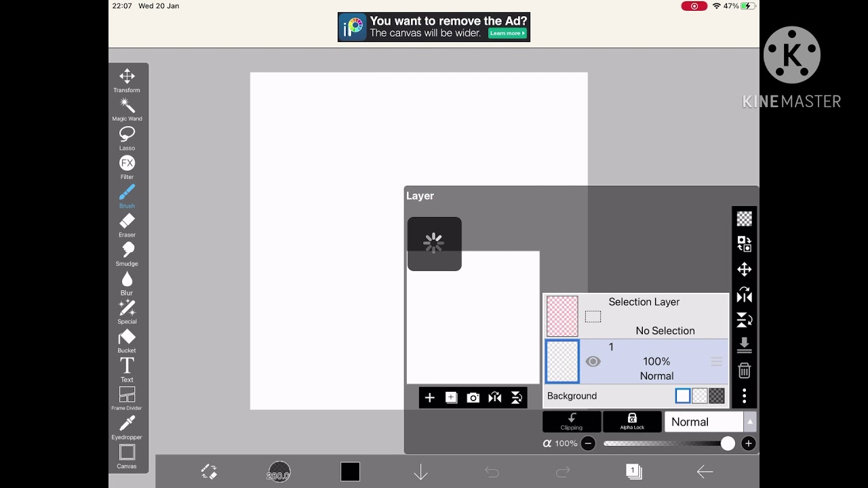Image resolution: width=868 pixels, height=488 pixels.
Task: Open layer panel three-dot menu
Action: coord(744,396)
